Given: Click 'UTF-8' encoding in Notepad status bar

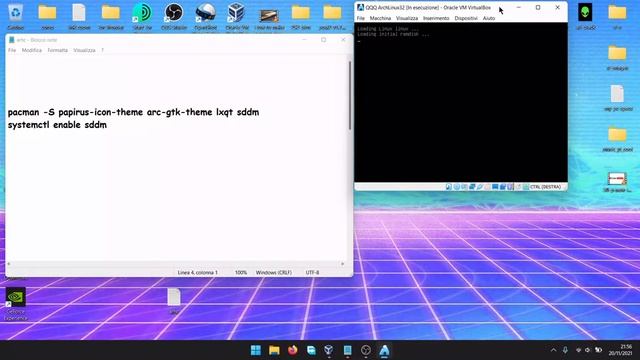Looking at the screenshot, I should pyautogui.click(x=312, y=272).
